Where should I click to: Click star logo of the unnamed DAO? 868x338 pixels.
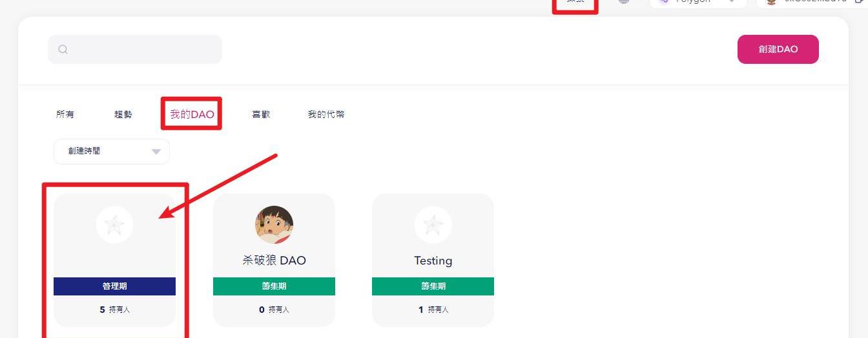click(x=114, y=225)
